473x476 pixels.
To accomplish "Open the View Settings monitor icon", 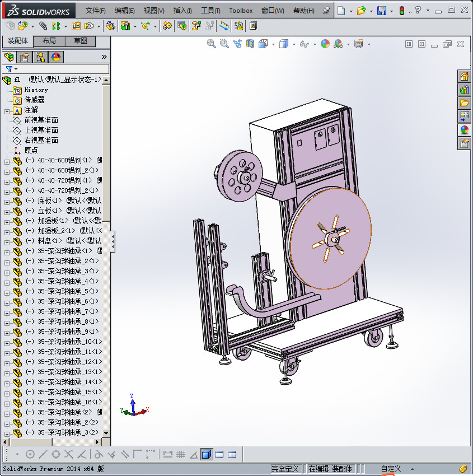I will (x=359, y=44).
